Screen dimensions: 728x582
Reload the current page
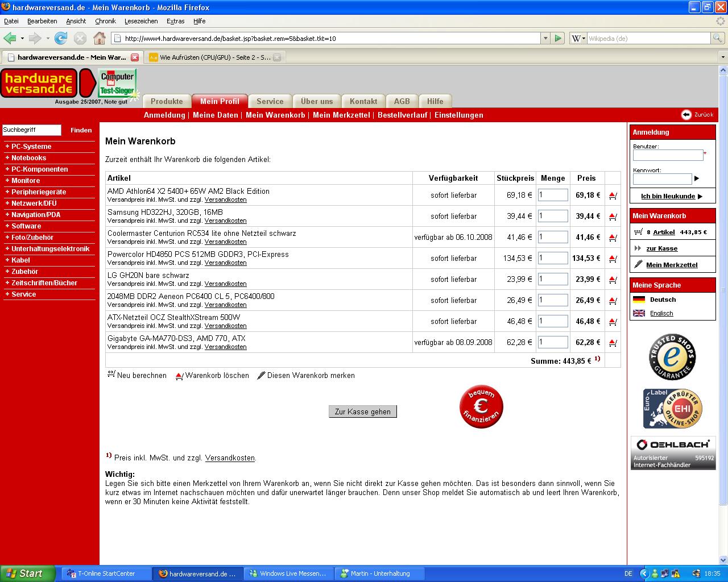click(61, 38)
